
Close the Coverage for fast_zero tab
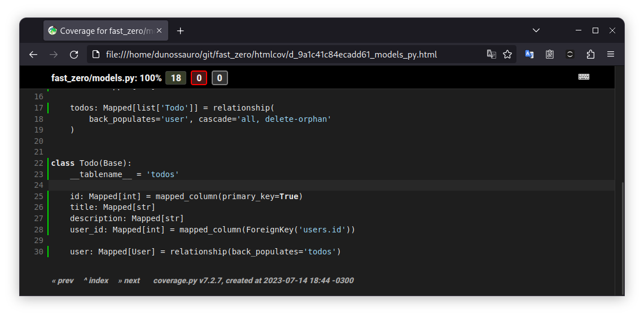pyautogui.click(x=160, y=31)
